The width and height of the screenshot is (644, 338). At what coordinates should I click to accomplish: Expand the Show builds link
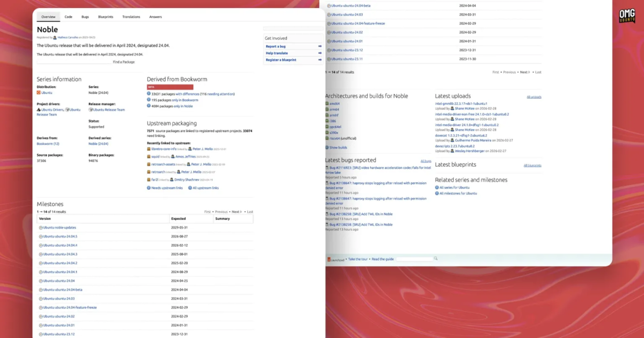[x=338, y=147]
